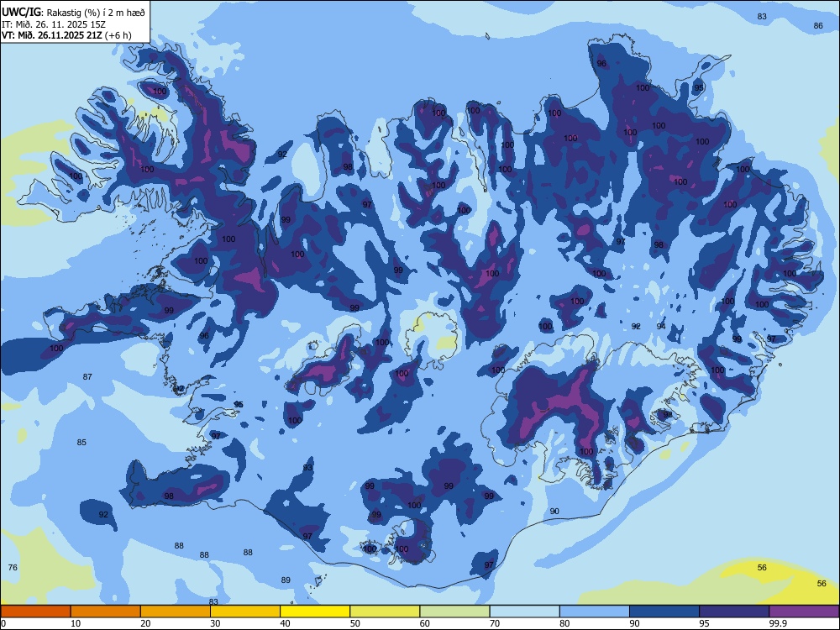Click the valid time line 'VT: Mið. 26.11.2025 21Z (+6 h)'
This screenshot has height=630, width=840.
[x=66, y=35]
